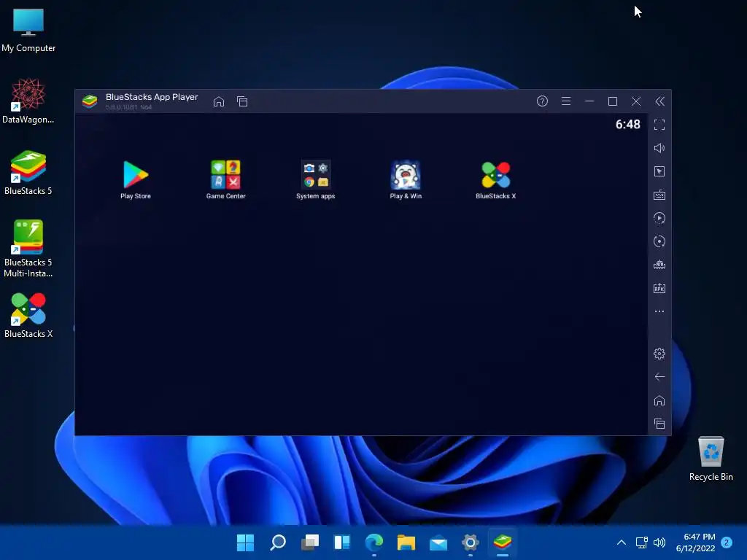Screen dimensions: 747x560
Task: Launch Microsoft Edge from the taskbar
Action: point(374,542)
